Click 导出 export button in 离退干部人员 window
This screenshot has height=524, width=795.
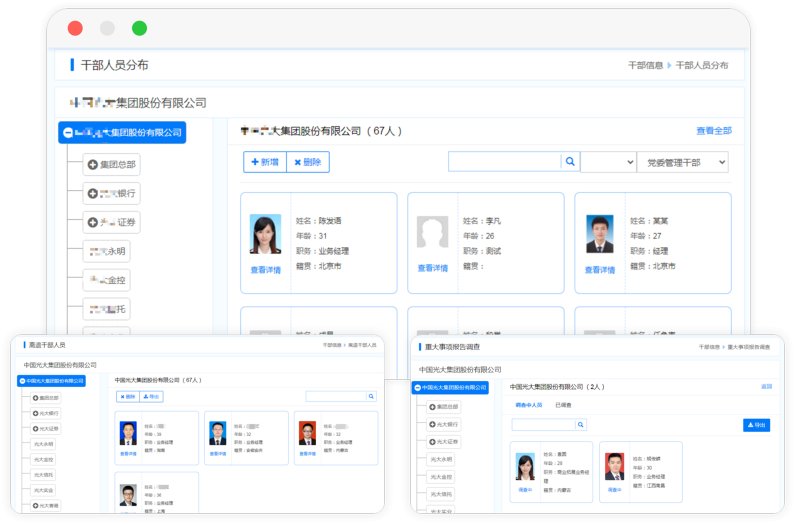tap(151, 397)
